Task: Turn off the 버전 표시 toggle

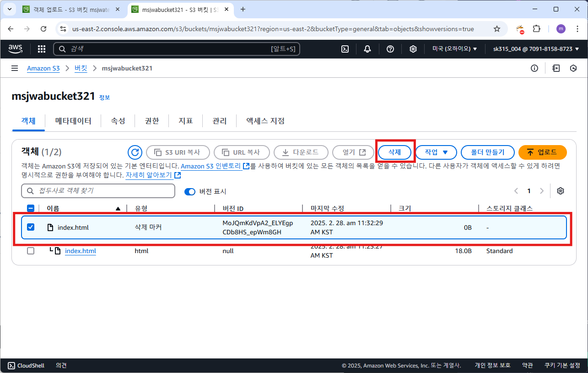Action: click(x=190, y=191)
